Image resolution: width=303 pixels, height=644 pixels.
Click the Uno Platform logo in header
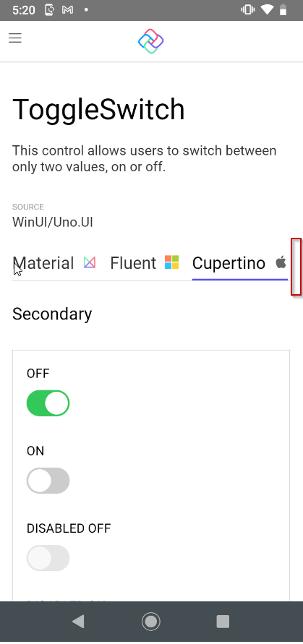pyautogui.click(x=151, y=41)
